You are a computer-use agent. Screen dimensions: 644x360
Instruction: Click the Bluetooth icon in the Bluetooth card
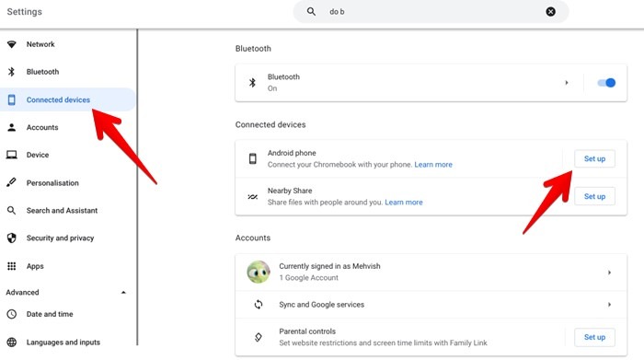253,83
